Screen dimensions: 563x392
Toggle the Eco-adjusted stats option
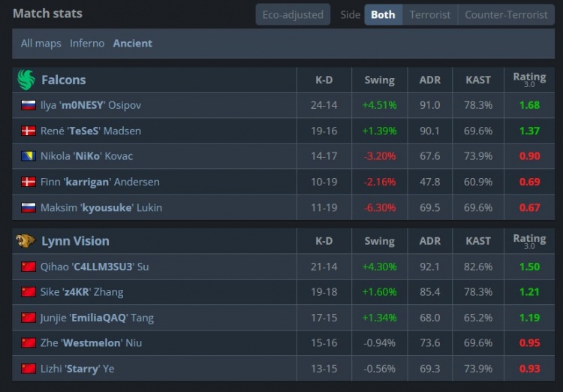293,14
